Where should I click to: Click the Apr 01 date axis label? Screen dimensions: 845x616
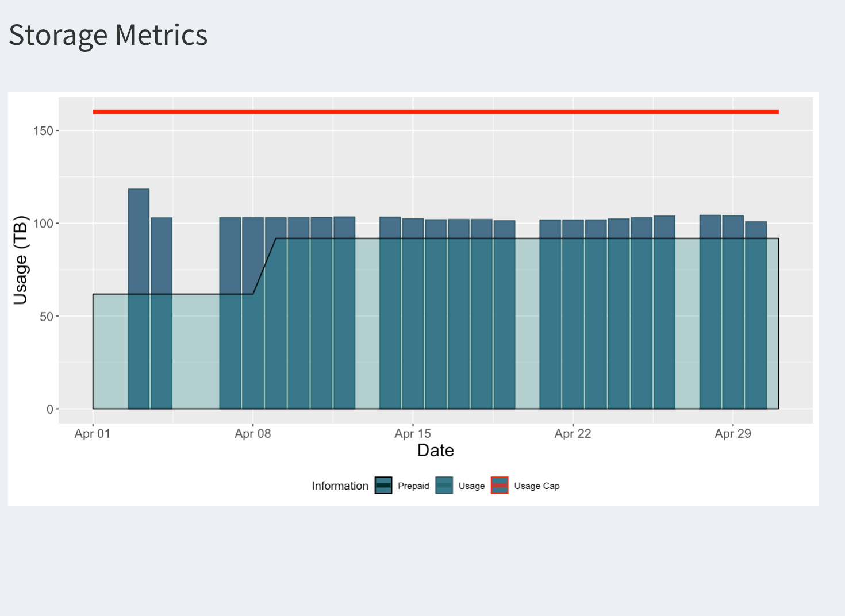(92, 434)
